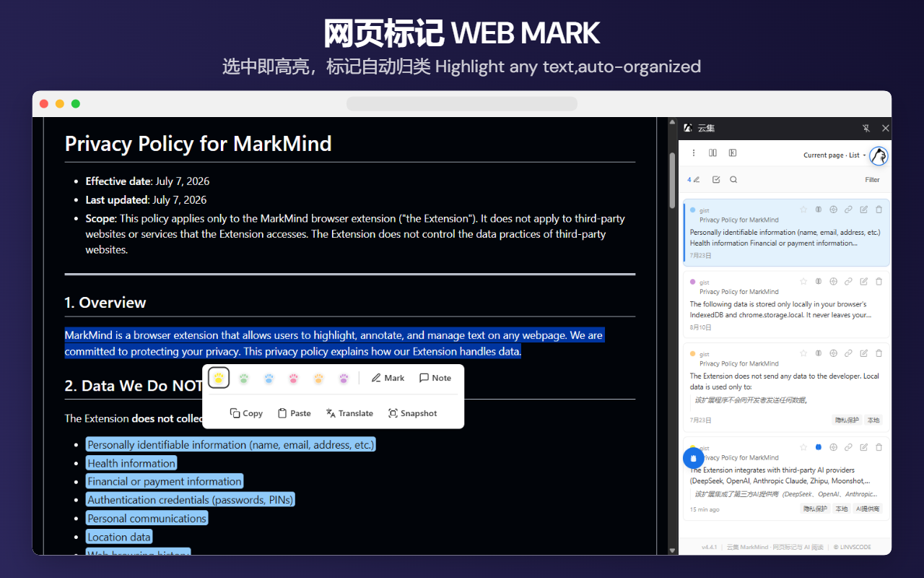The height and width of the screenshot is (578, 924).
Task: Locate the 'third-party AI providers' highlight
Action: pyautogui.click(x=834, y=447)
